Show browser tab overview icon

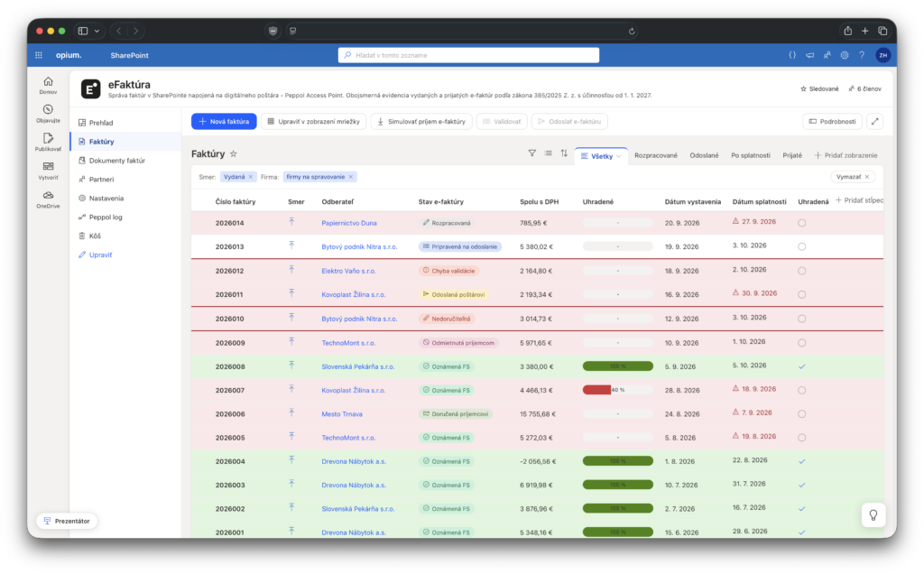coord(882,31)
